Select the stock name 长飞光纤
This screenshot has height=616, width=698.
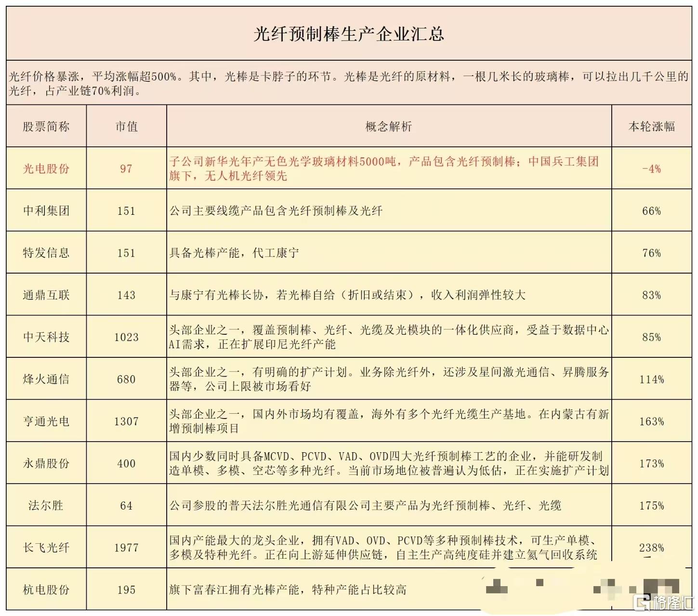pos(46,548)
